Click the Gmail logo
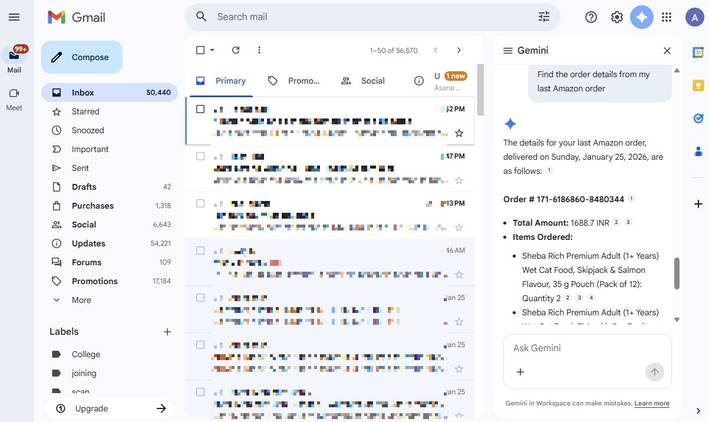The width and height of the screenshot is (709, 422). pyautogui.click(x=76, y=17)
